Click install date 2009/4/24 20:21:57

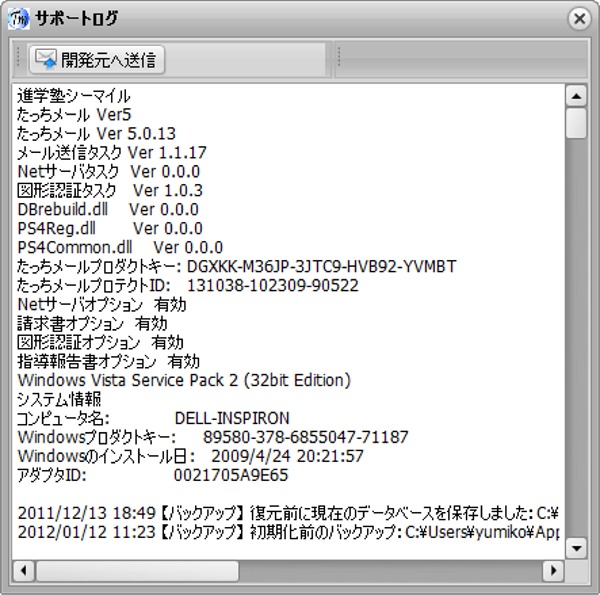click(x=287, y=456)
